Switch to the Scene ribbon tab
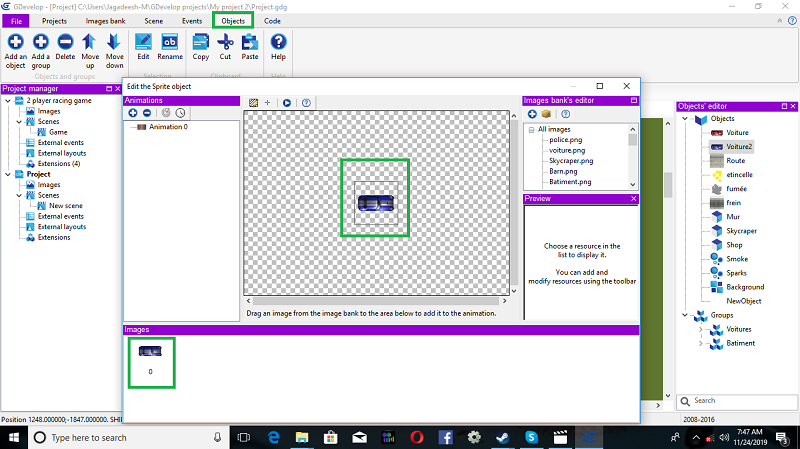Viewport: 800px width, 449px height. tap(154, 21)
